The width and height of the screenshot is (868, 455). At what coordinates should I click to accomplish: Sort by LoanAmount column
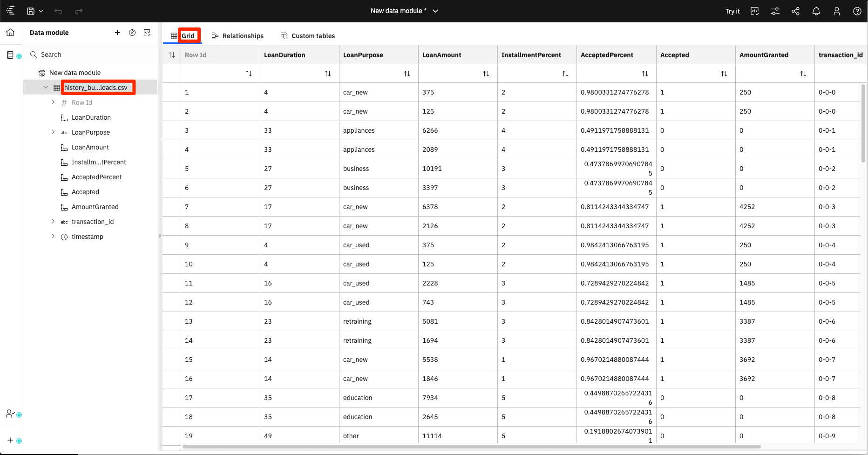(x=486, y=74)
